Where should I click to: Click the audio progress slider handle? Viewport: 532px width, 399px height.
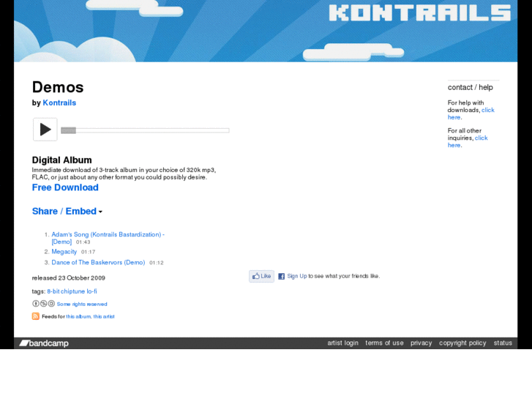coord(68,130)
